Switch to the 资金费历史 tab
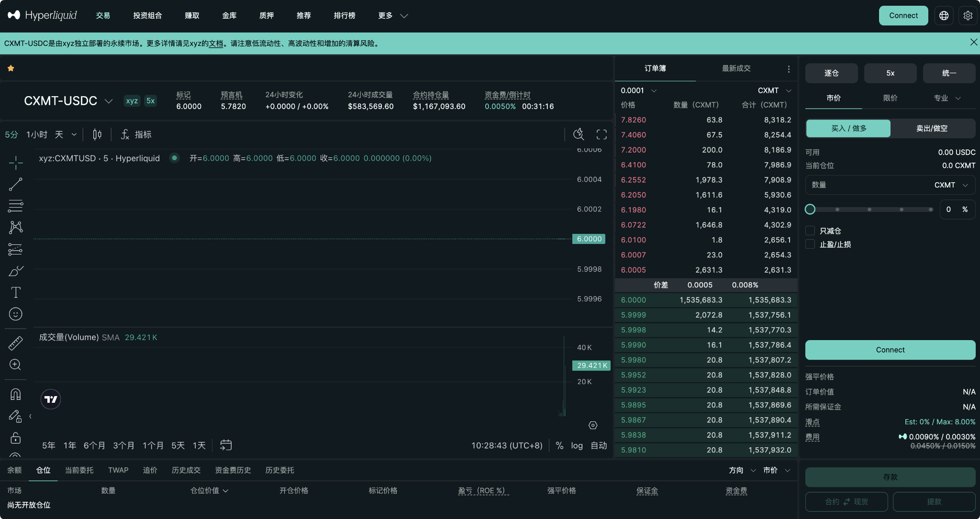 pyautogui.click(x=233, y=470)
